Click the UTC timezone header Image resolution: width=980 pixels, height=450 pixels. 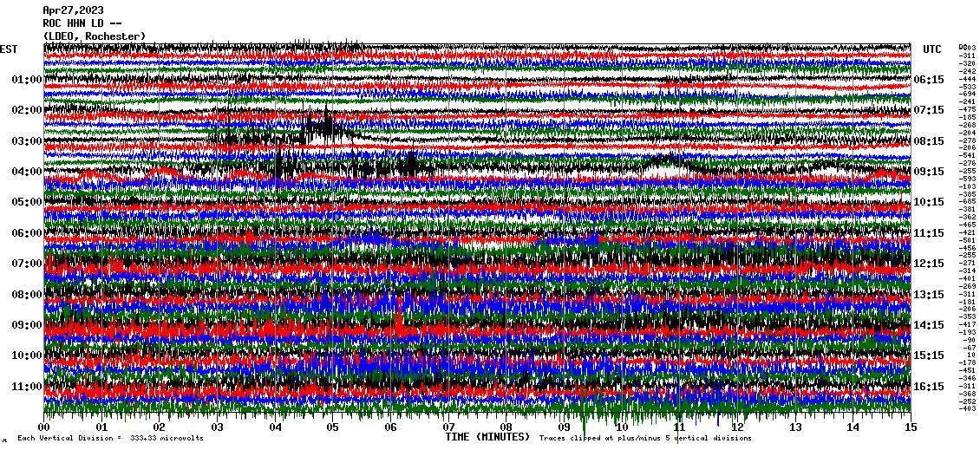click(x=932, y=49)
